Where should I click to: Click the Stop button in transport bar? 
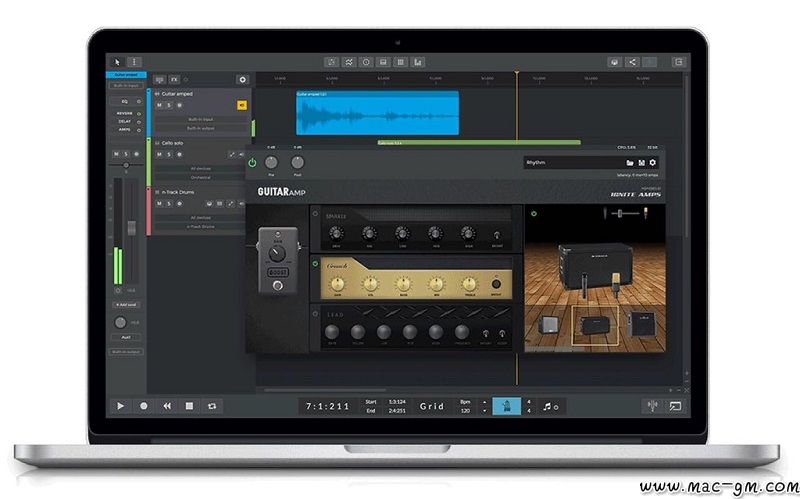[x=189, y=406]
